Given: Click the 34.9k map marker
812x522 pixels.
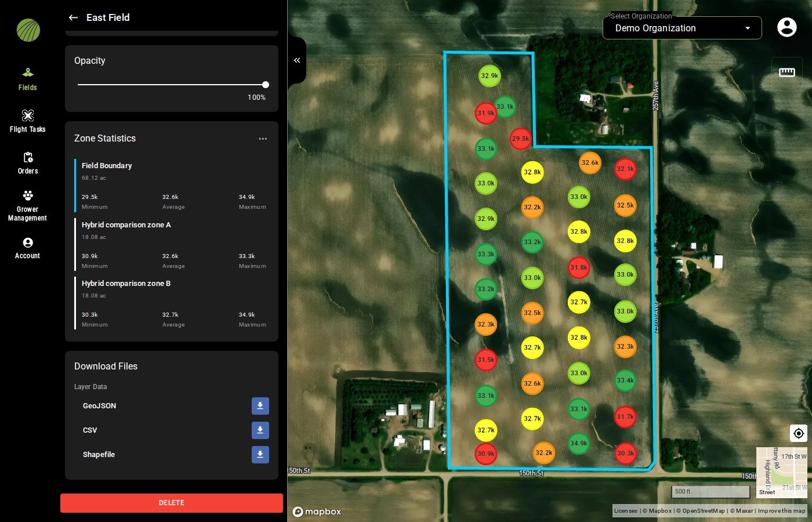Looking at the screenshot, I should tap(579, 444).
